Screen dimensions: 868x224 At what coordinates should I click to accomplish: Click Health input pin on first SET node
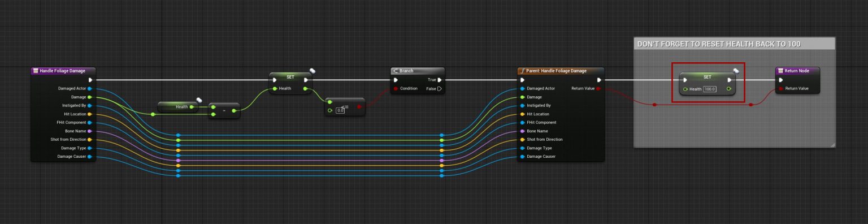[275, 88]
